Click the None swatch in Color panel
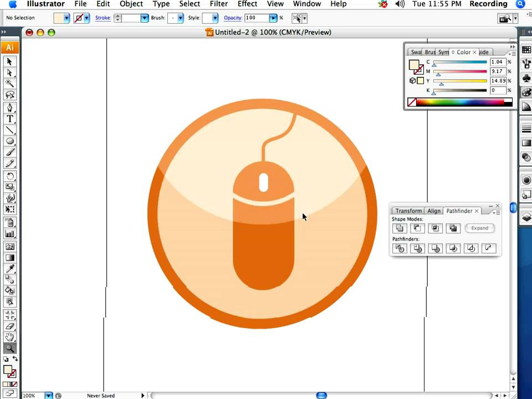The image size is (532, 399). pyautogui.click(x=412, y=103)
